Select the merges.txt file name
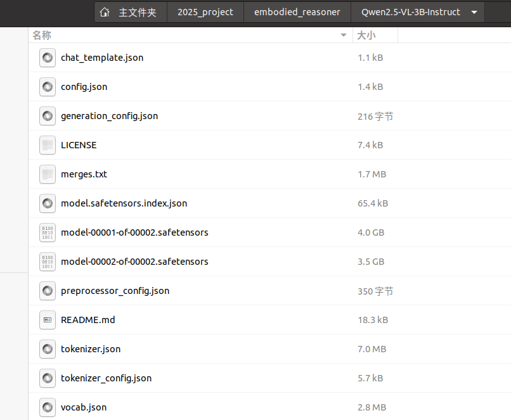 (x=84, y=174)
